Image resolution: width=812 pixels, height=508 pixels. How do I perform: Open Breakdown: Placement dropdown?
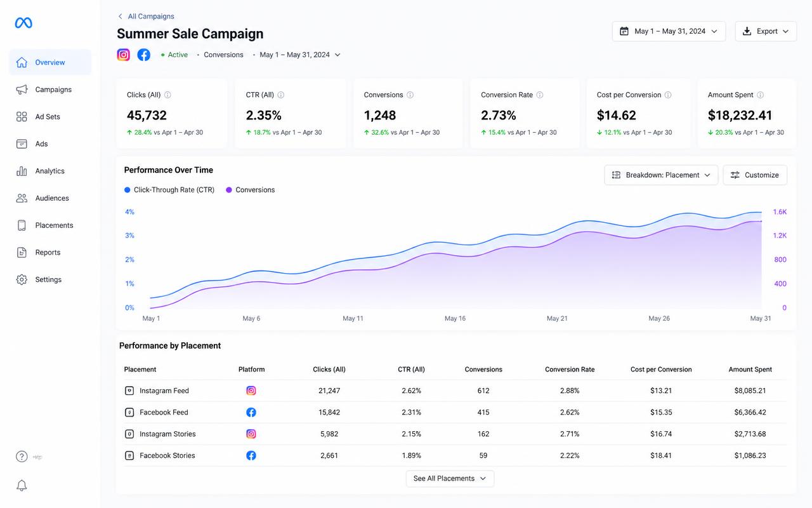661,175
